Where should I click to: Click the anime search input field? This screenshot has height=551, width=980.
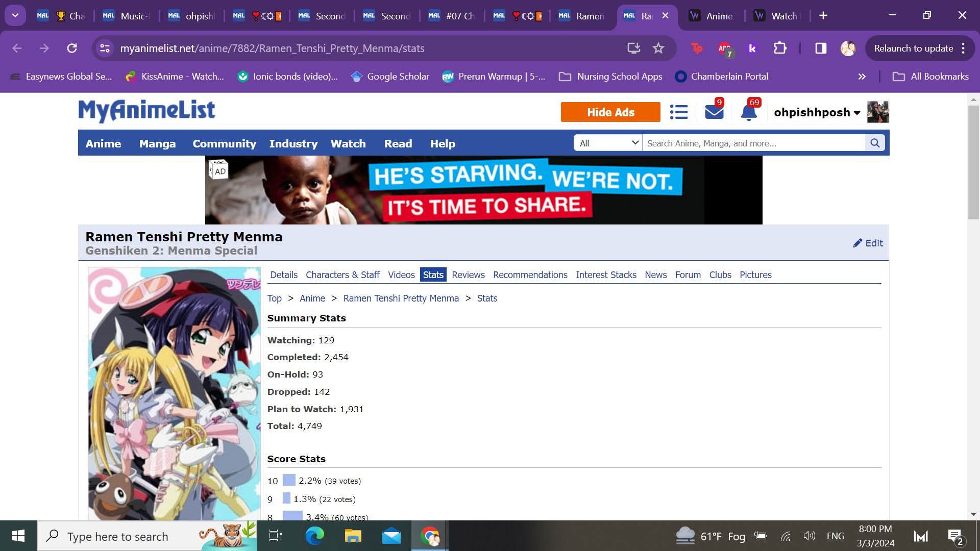[x=753, y=143]
